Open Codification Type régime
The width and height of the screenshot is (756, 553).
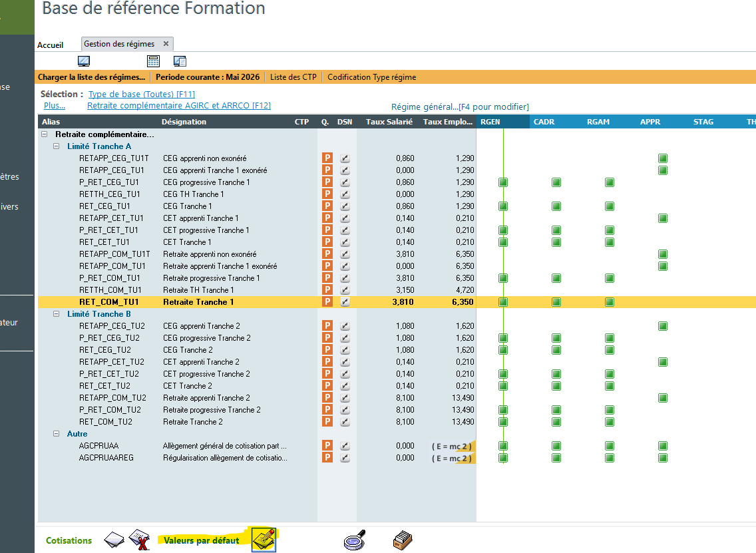pos(372,77)
